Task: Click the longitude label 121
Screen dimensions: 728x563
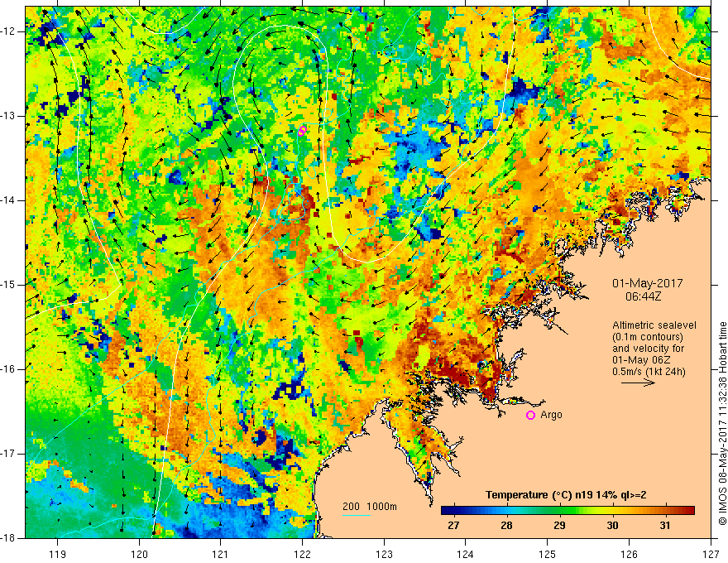Action: pyautogui.click(x=221, y=554)
